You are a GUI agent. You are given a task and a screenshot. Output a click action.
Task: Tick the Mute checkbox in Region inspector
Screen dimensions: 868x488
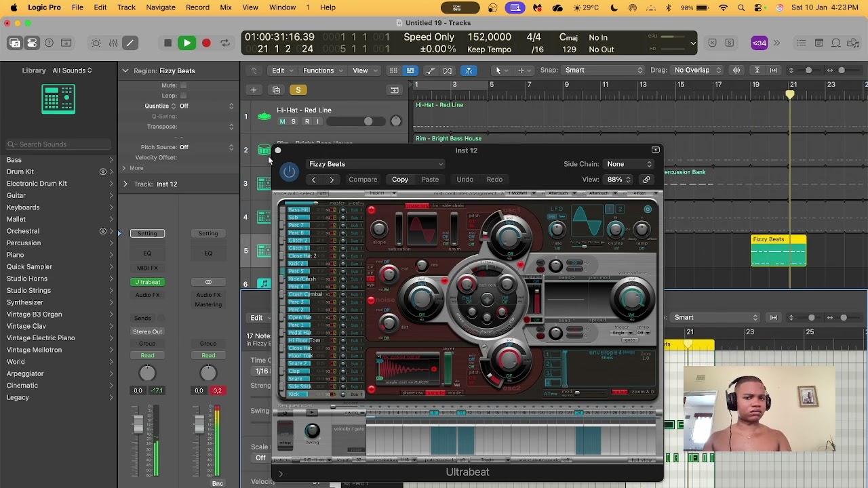183,85
